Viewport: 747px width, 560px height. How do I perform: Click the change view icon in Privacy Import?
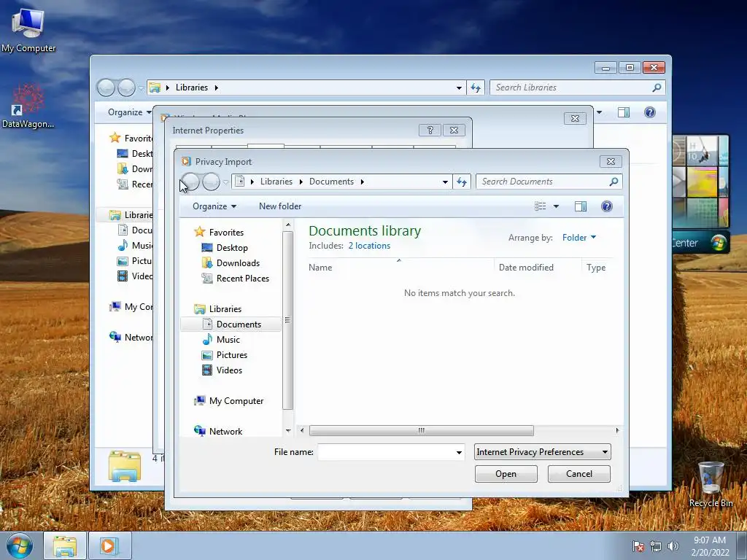tap(541, 206)
